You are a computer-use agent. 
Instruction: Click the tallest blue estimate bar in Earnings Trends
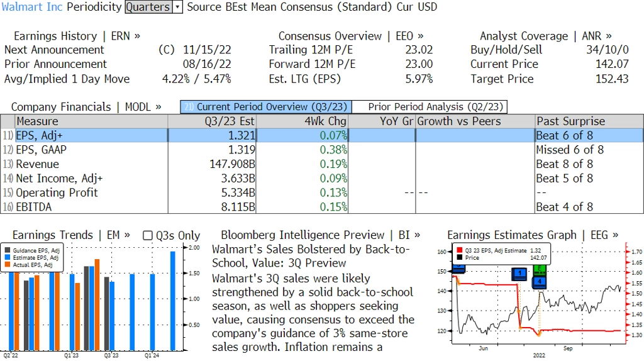tap(173, 301)
